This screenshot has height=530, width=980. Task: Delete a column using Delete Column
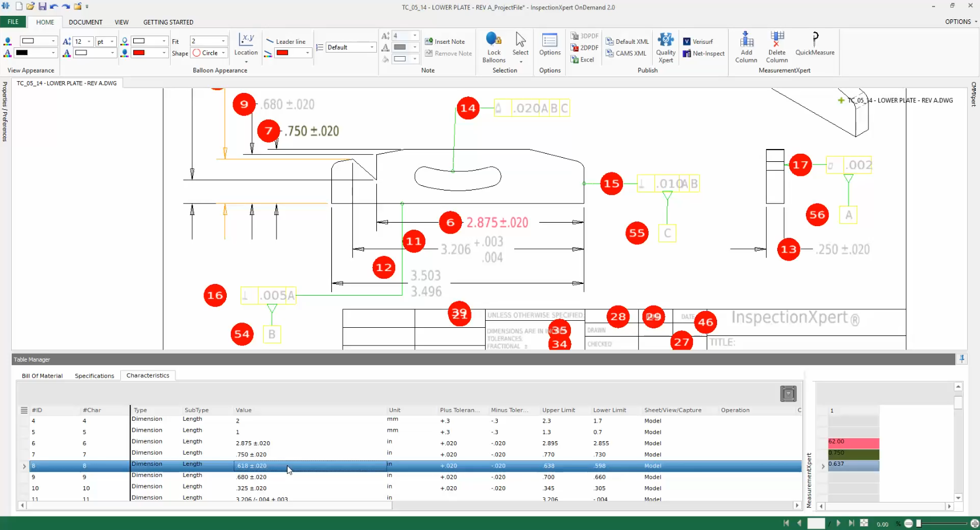tap(777, 47)
